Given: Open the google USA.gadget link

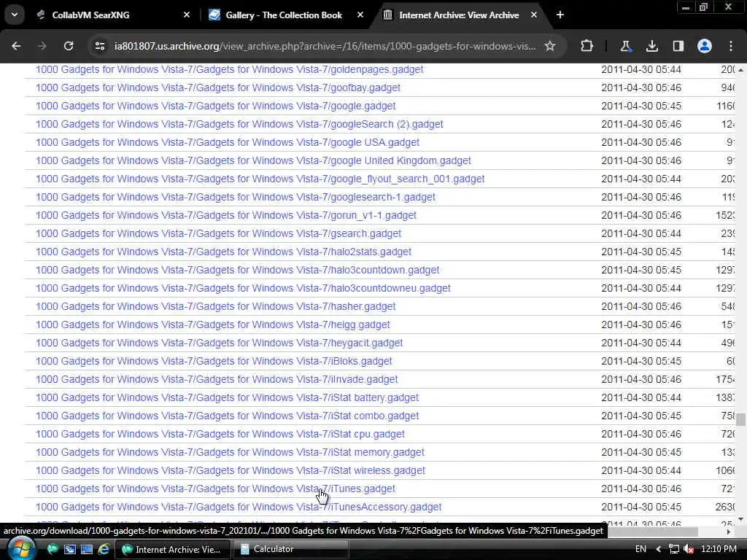Looking at the screenshot, I should pos(228,142).
